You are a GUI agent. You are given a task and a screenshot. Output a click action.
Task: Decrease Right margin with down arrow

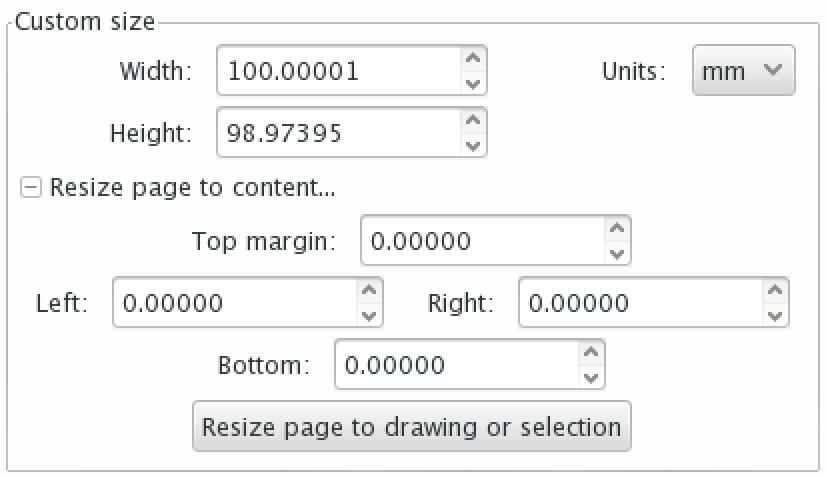[x=775, y=315]
